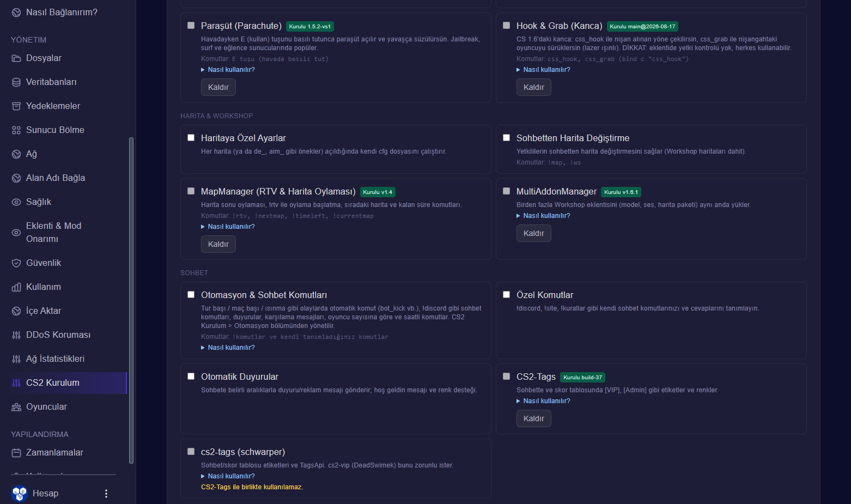The width and height of the screenshot is (851, 504).
Task: Click the Sunucu Bölme grid icon
Action: (x=16, y=130)
